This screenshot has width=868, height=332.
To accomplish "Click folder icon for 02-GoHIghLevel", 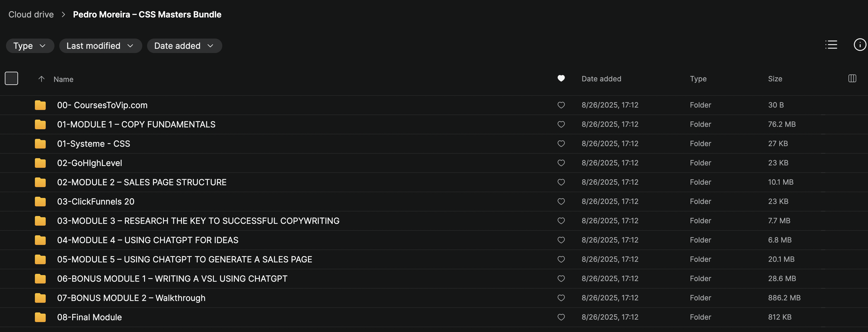I will tap(40, 163).
